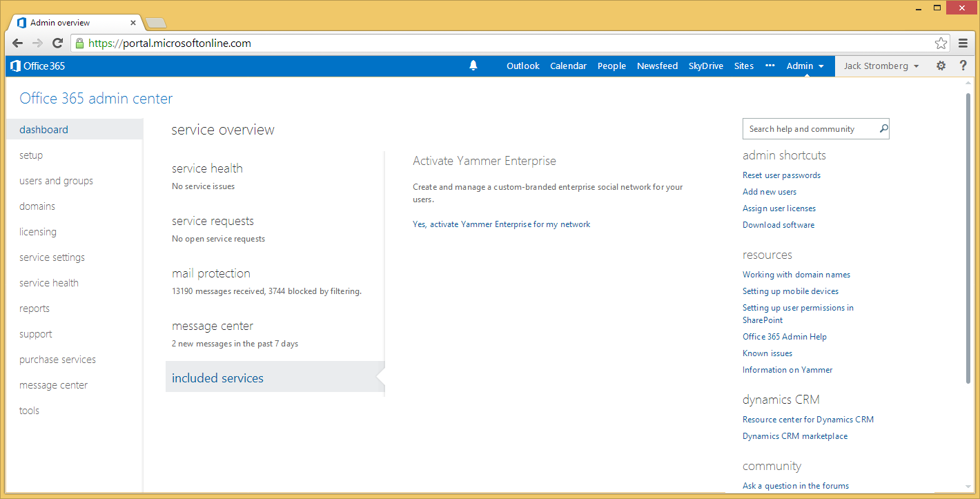
Task: Click Download software shortcut
Action: (778, 225)
